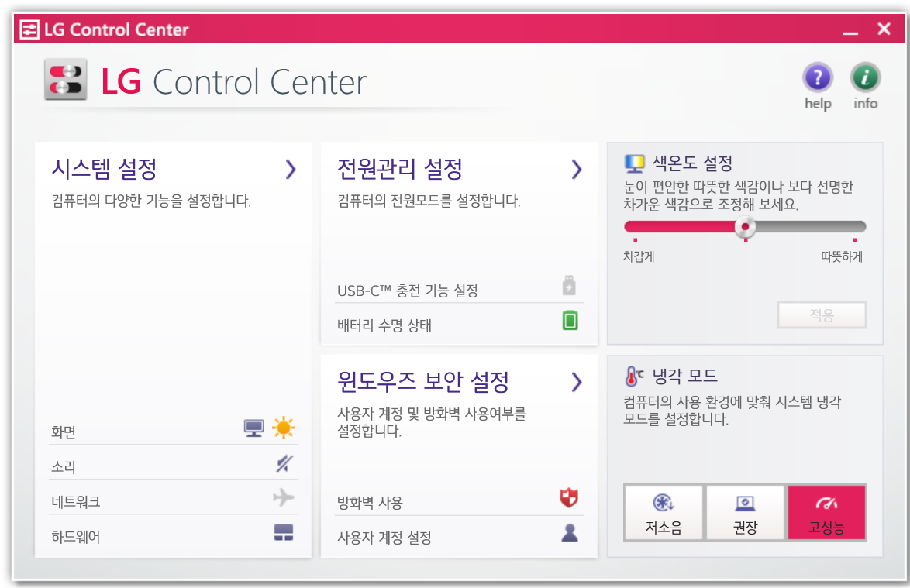Open the help menu

(817, 77)
